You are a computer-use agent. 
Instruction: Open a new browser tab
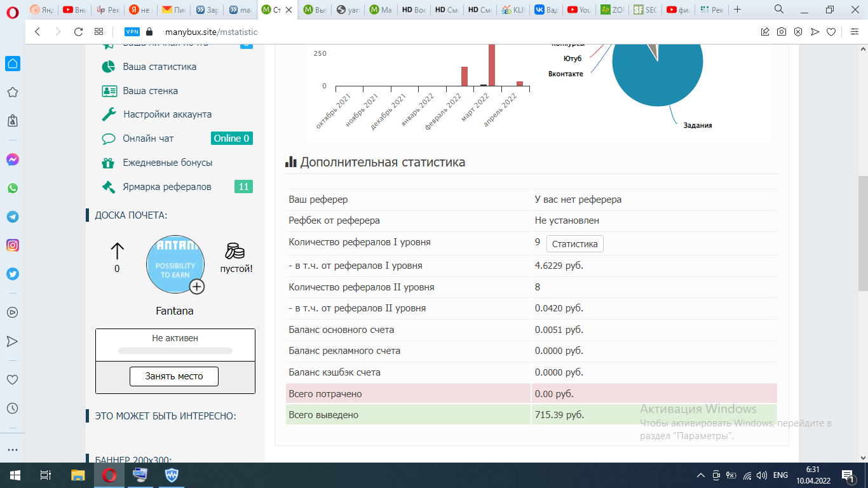click(x=737, y=10)
